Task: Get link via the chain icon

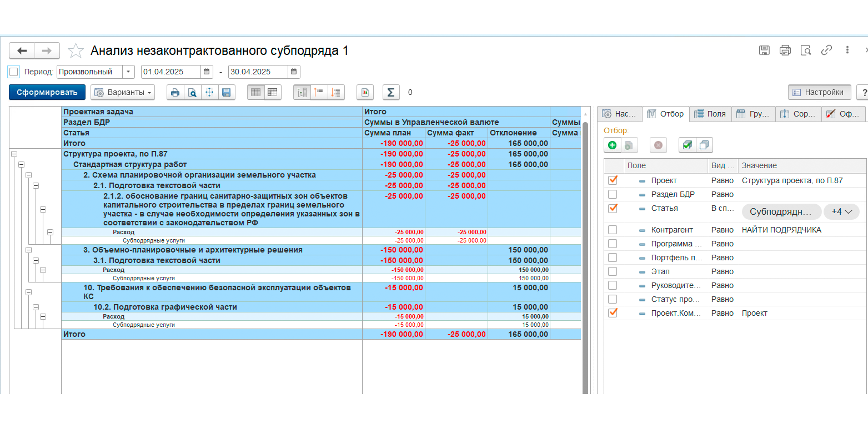Action: click(x=826, y=50)
